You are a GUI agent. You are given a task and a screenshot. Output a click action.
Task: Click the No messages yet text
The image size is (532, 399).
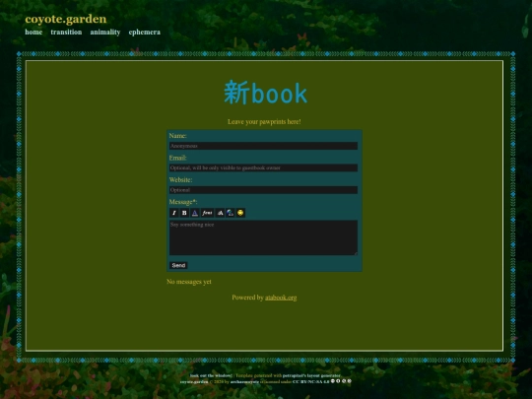(x=189, y=282)
